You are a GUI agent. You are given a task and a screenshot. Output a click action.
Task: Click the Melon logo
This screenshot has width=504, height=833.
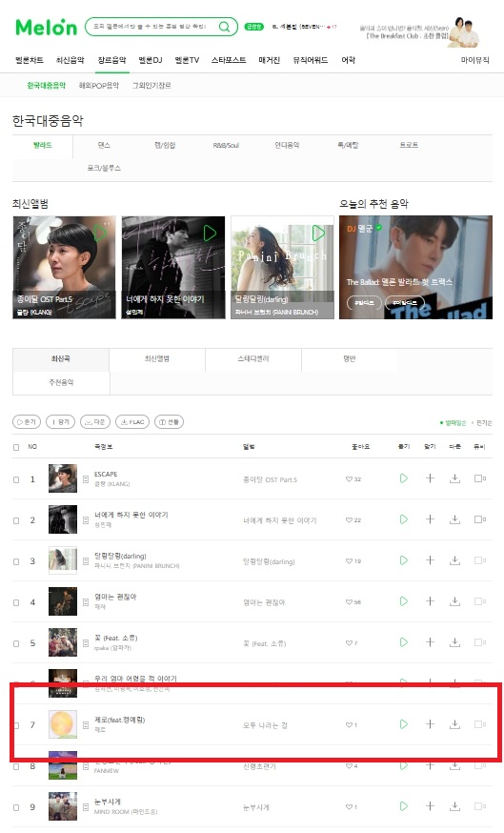47,27
